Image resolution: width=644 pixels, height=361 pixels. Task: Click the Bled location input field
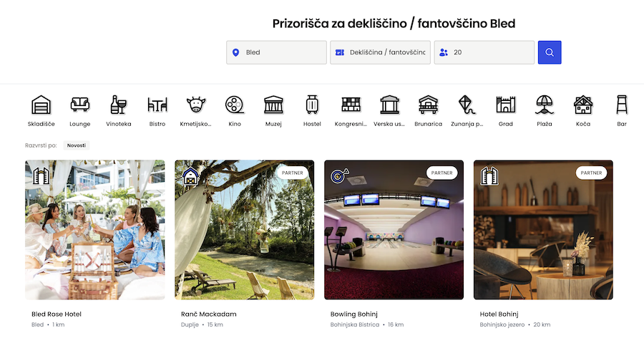(x=276, y=52)
